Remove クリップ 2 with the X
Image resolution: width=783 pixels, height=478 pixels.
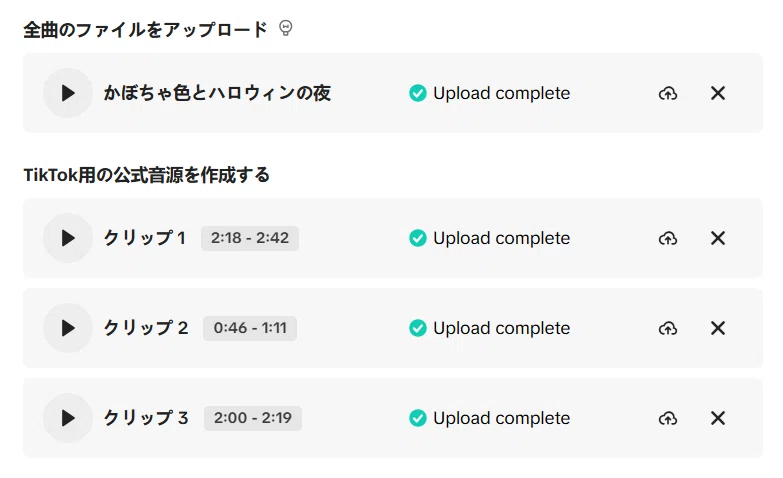[718, 328]
